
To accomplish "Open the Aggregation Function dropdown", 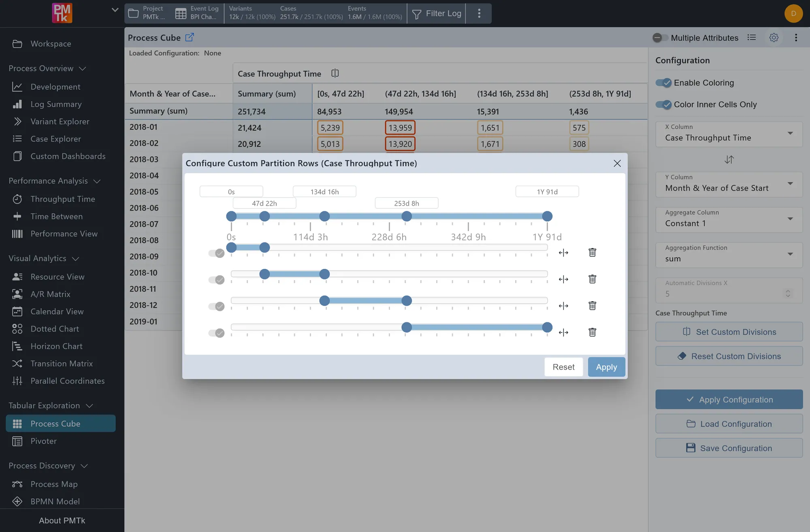I will 729,255.
